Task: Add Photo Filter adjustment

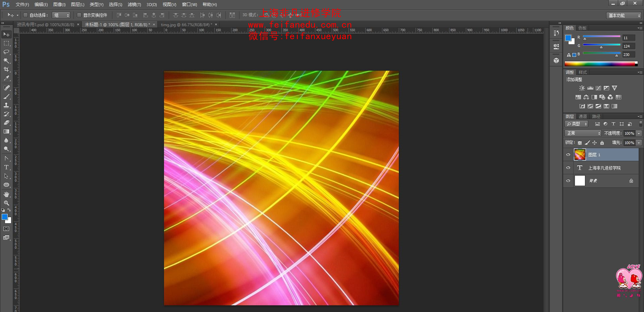Action: click(x=602, y=97)
